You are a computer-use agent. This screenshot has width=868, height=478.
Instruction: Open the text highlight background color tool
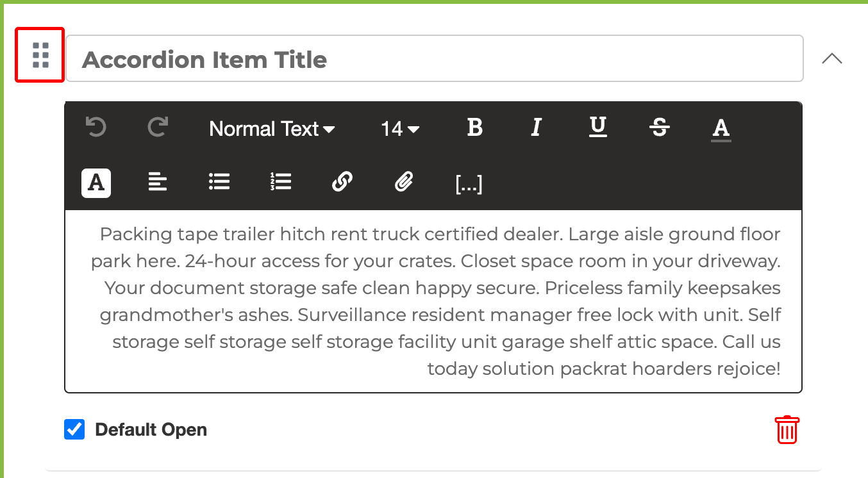pos(96,183)
